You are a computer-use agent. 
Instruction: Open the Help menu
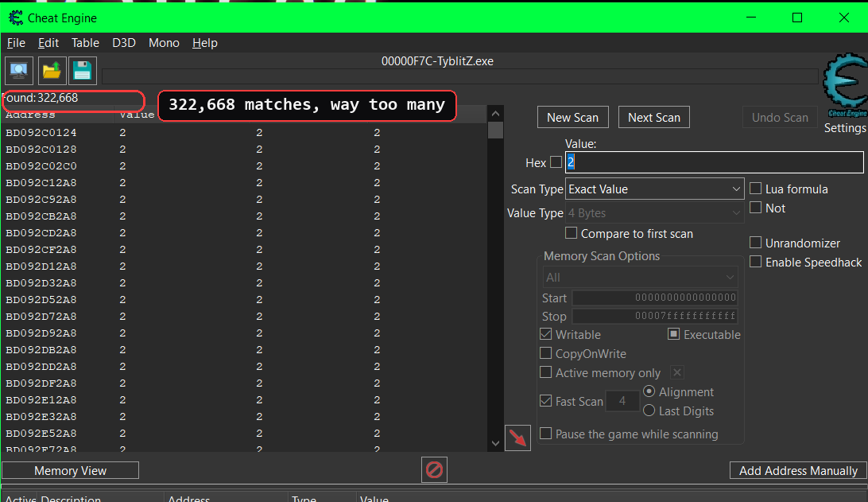pyautogui.click(x=205, y=43)
